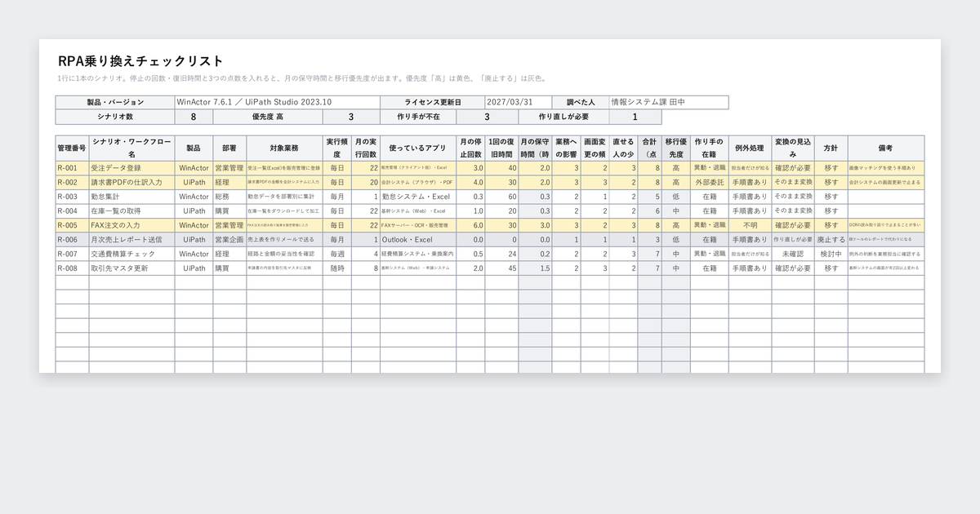This screenshot has width=980, height=514.
Task: Select the 'シナリオ・ワークフロー名' column header
Action: [131, 148]
